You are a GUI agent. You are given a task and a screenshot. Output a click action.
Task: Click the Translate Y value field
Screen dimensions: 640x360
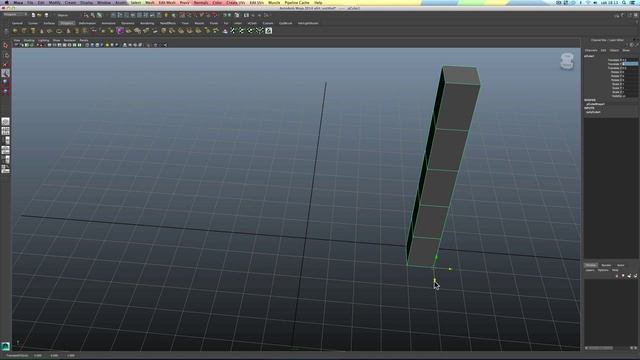[x=631, y=64]
